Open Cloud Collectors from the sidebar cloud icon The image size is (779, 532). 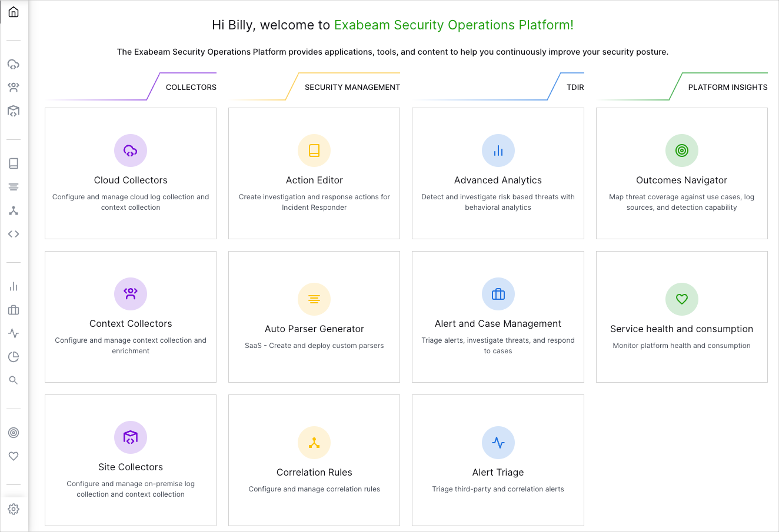coord(14,64)
